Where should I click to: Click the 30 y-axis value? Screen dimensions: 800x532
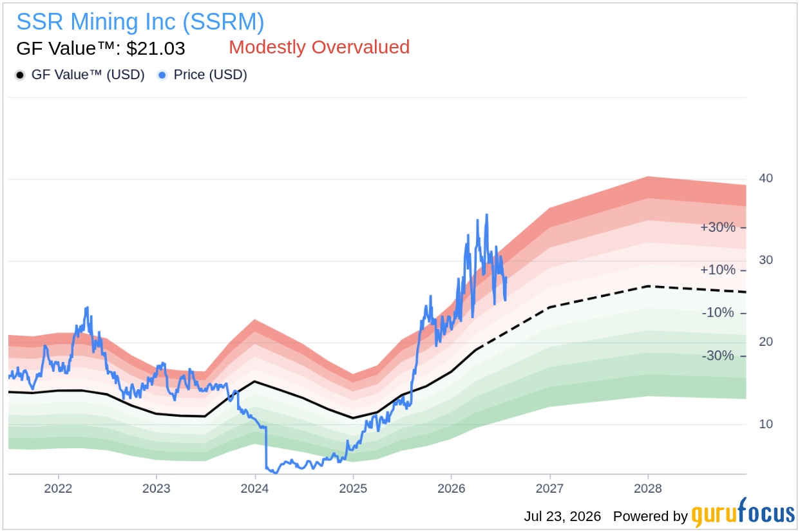coord(765,260)
